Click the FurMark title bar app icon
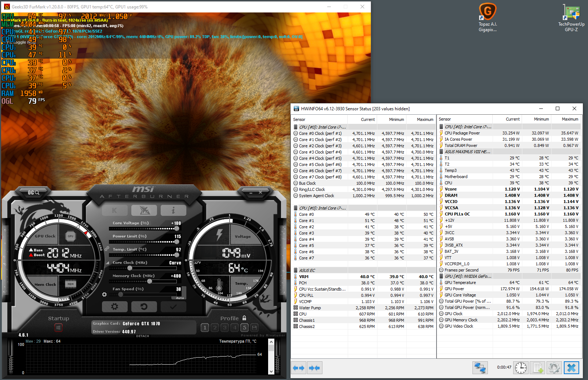The image size is (588, 380). click(x=7, y=7)
